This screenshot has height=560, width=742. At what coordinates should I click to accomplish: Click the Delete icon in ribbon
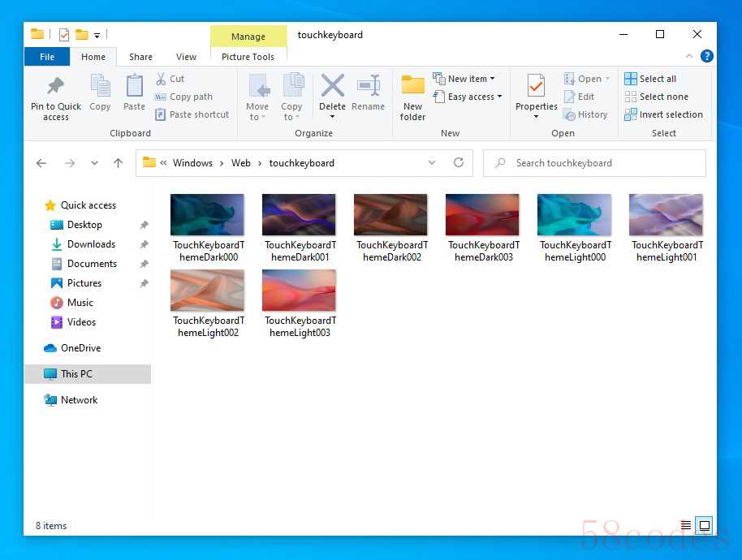332,88
